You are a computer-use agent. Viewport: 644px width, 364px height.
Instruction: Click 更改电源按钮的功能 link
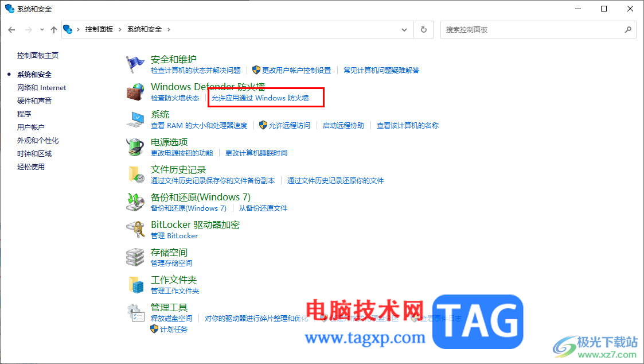[182, 153]
